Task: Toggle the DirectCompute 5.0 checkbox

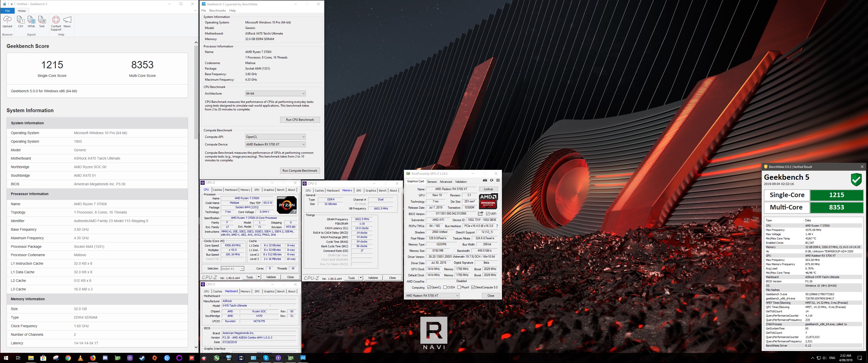Action: pos(473,287)
